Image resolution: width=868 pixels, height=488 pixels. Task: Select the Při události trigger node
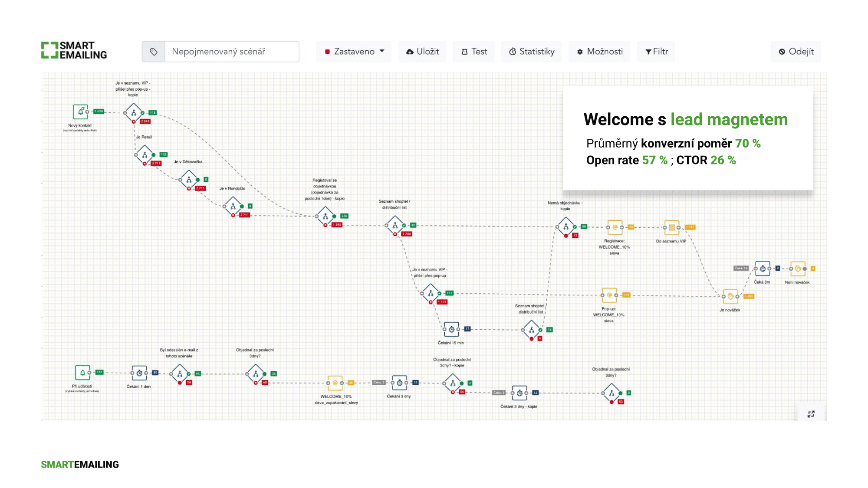pos(82,373)
